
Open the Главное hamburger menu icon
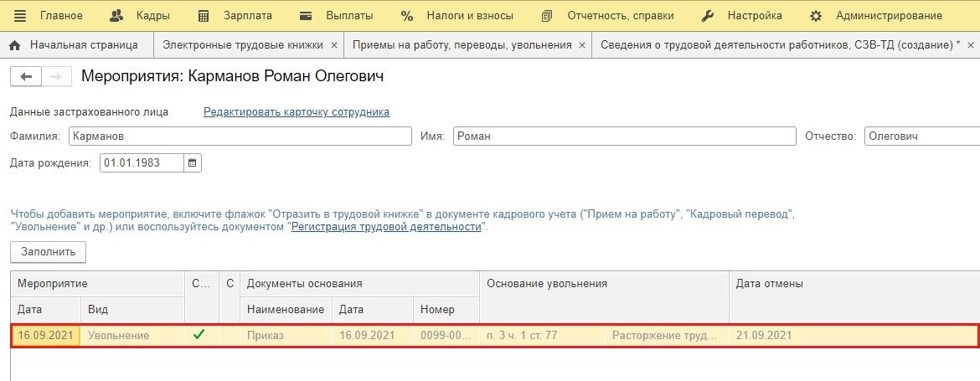[20, 16]
